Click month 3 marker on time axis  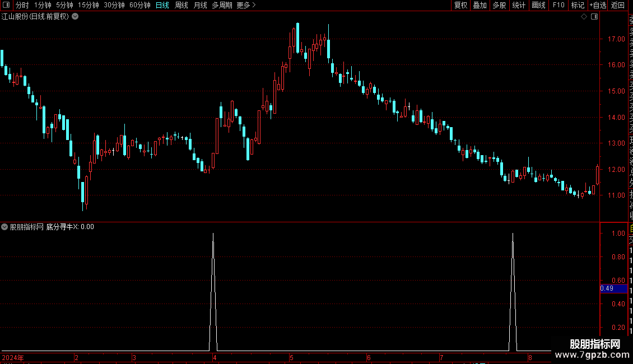(134, 357)
